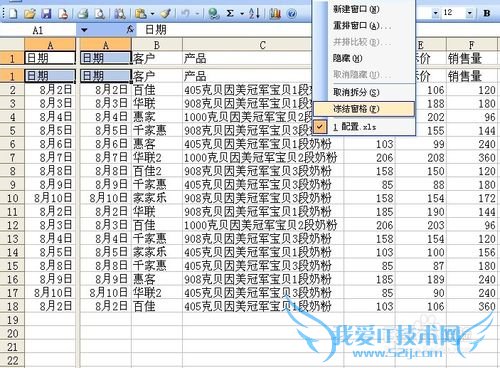Undo the last action
This screenshot has width=500, height=368.
[186, 14]
